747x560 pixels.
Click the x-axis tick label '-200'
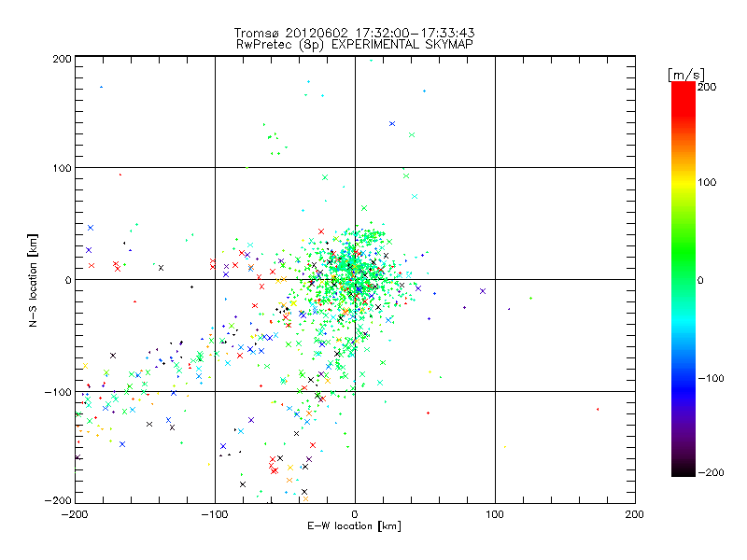tap(75, 514)
